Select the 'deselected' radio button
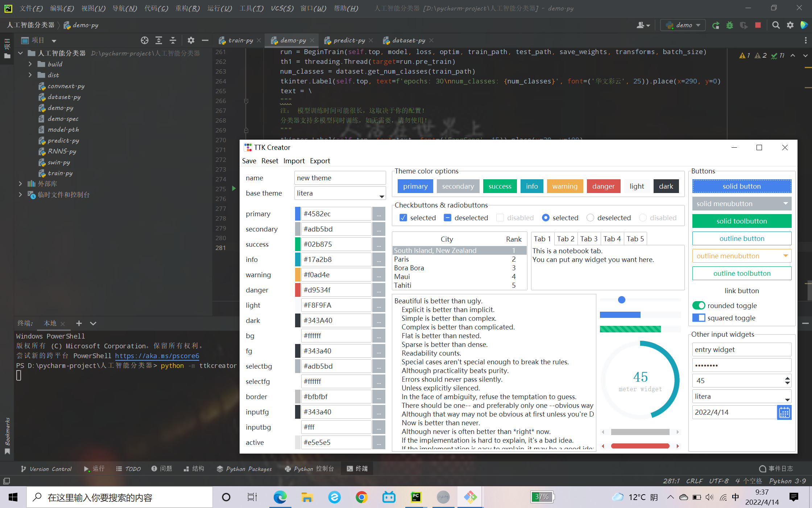 pos(590,218)
